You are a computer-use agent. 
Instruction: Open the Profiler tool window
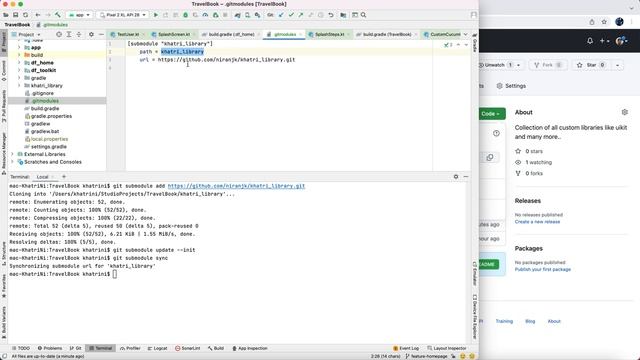tap(130, 348)
